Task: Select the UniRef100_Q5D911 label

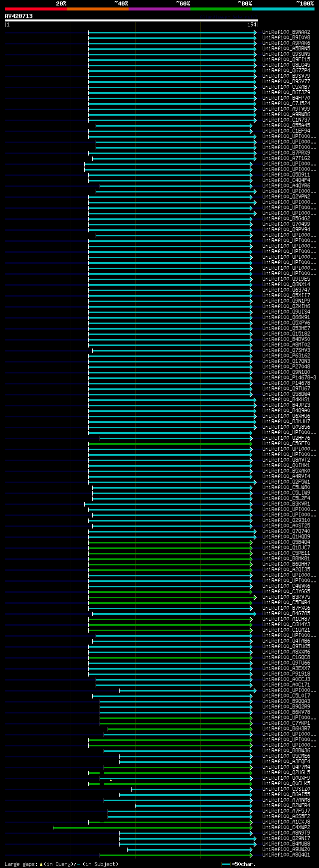Action: (286, 174)
